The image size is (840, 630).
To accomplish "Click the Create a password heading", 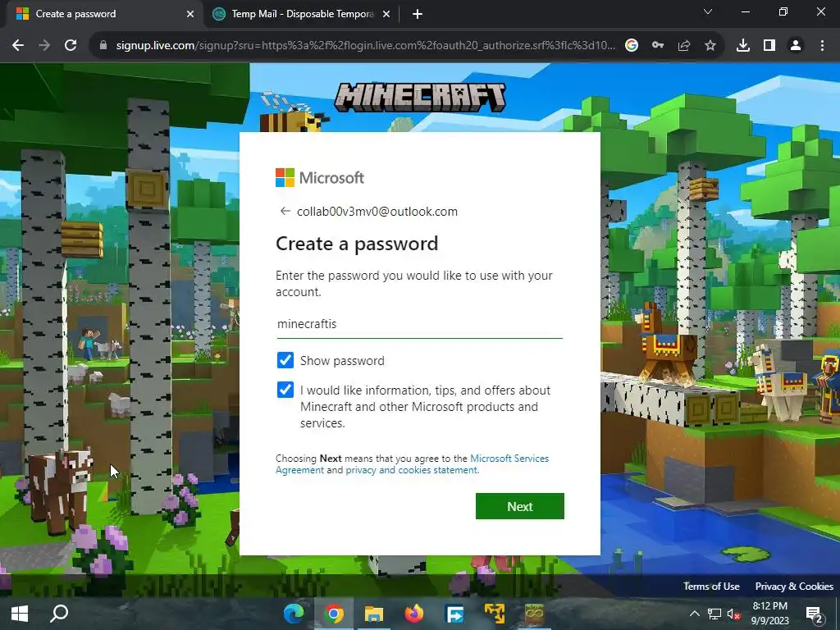I will tap(357, 244).
